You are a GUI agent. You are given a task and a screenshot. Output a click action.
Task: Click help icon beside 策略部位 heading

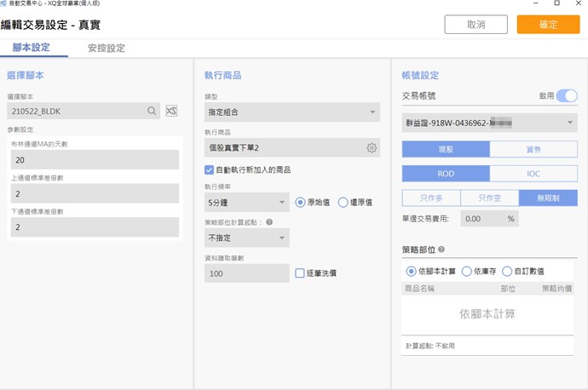[x=441, y=250]
